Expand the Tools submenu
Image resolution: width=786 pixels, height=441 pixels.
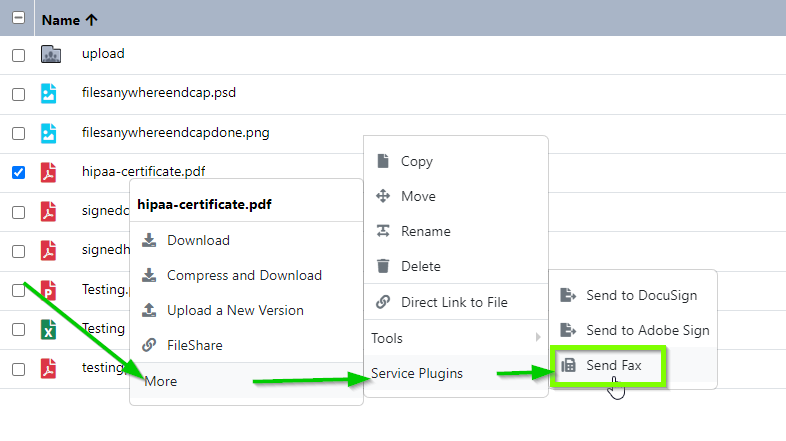point(455,338)
